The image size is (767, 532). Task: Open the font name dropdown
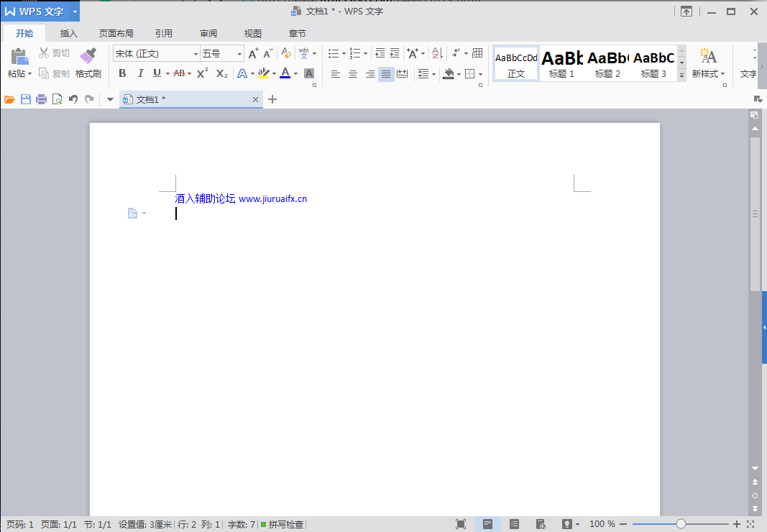196,54
